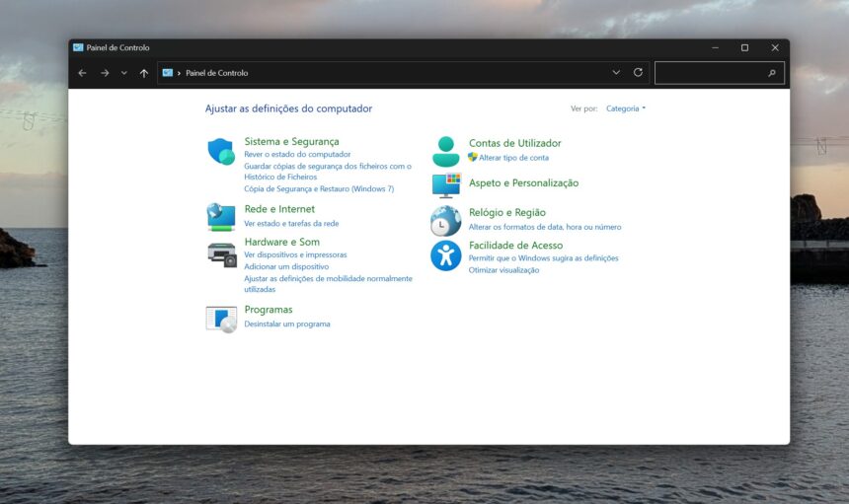849x504 pixels.
Task: Click the Control Panel icon in the title bar
Action: (78, 47)
